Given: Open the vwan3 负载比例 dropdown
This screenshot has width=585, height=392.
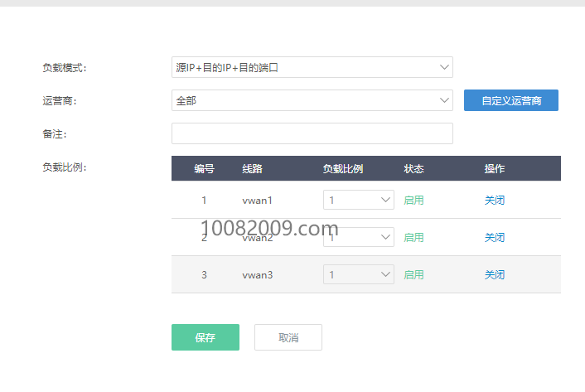Looking at the screenshot, I should [x=358, y=274].
